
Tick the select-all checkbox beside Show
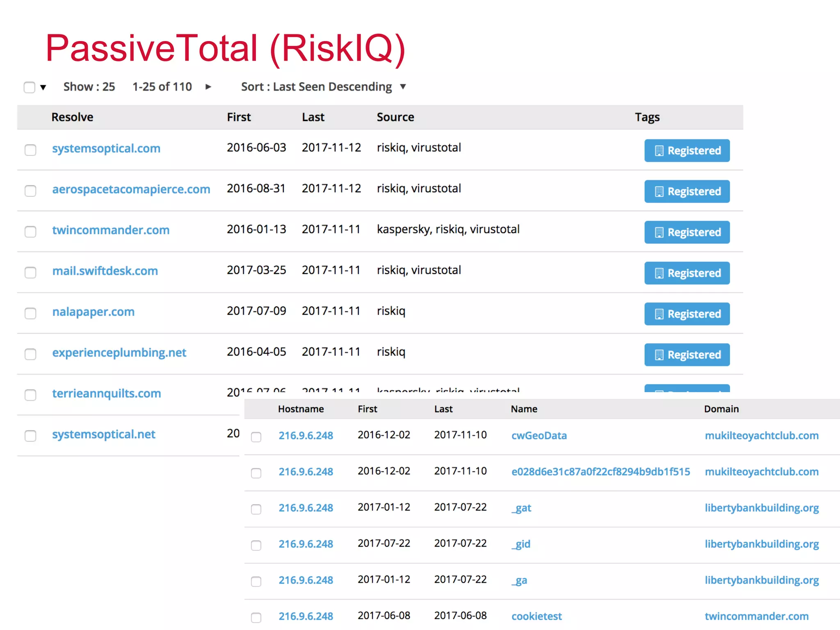click(x=30, y=87)
